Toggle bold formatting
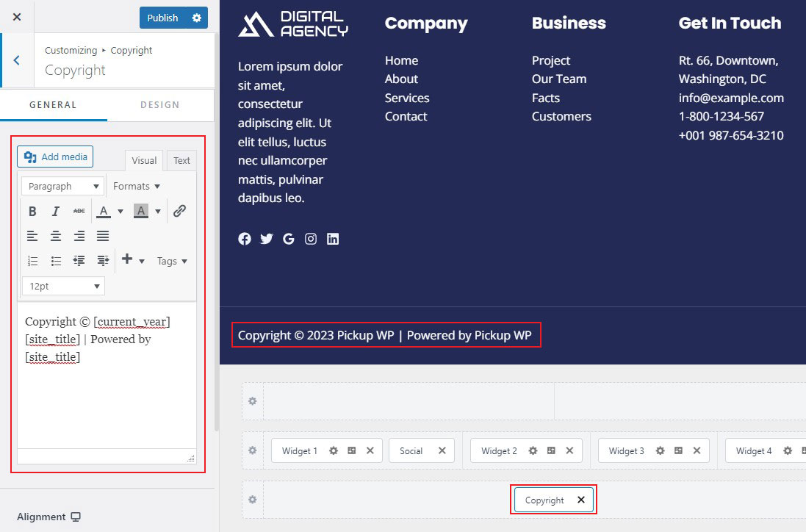806x532 pixels. click(32, 212)
